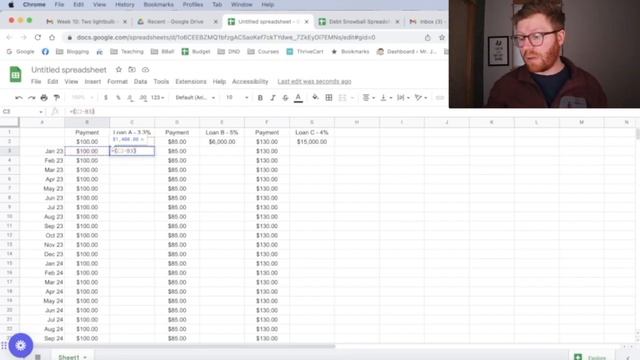The image size is (640, 360).
Task: Click the Share page icon in address bar
Action: click(x=427, y=37)
